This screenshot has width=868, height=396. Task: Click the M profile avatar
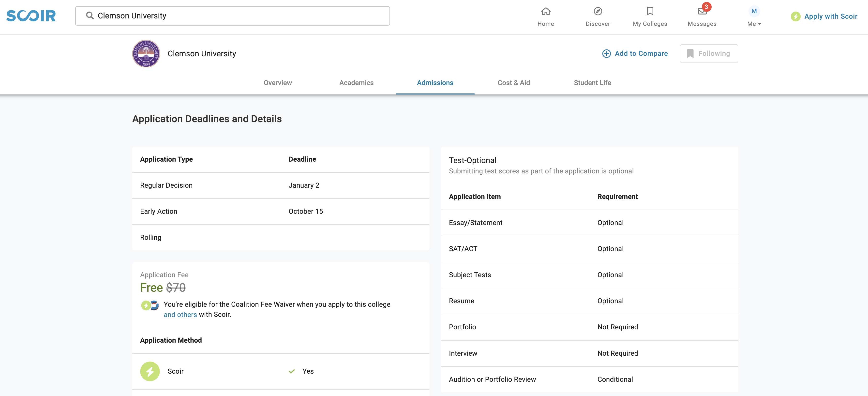(754, 11)
